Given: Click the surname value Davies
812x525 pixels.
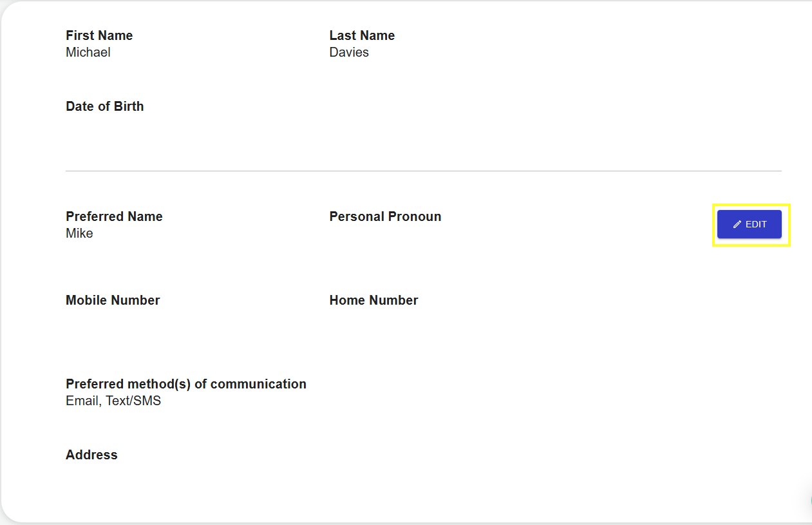Looking at the screenshot, I should (x=349, y=52).
